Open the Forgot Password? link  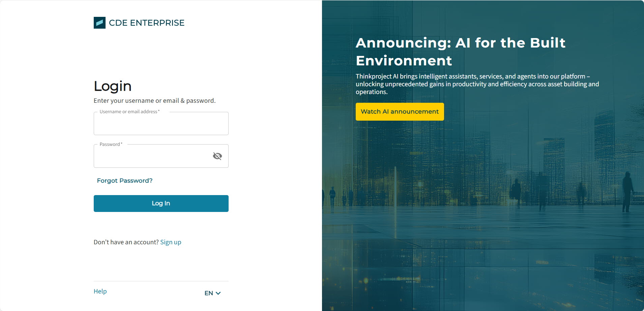(x=124, y=181)
